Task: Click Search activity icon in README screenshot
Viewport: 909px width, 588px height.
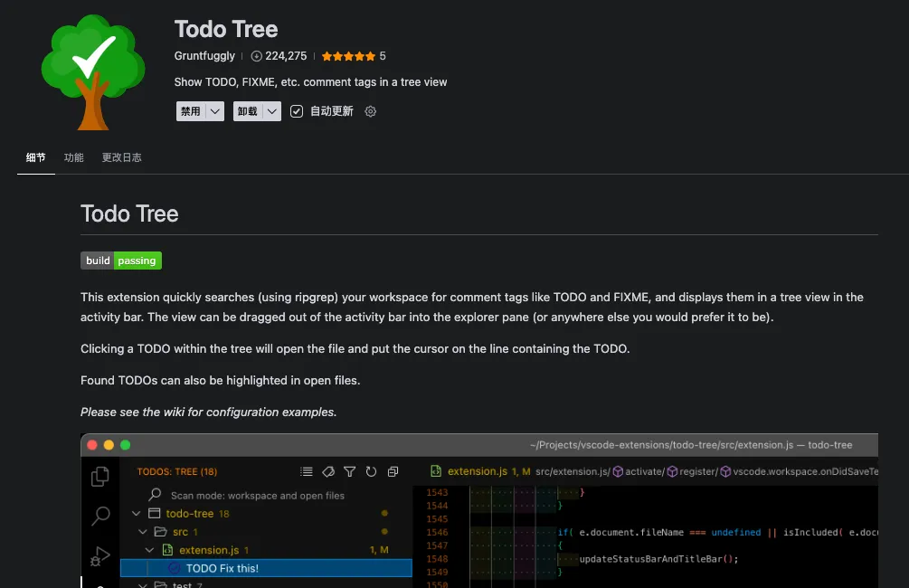Action: click(x=100, y=516)
